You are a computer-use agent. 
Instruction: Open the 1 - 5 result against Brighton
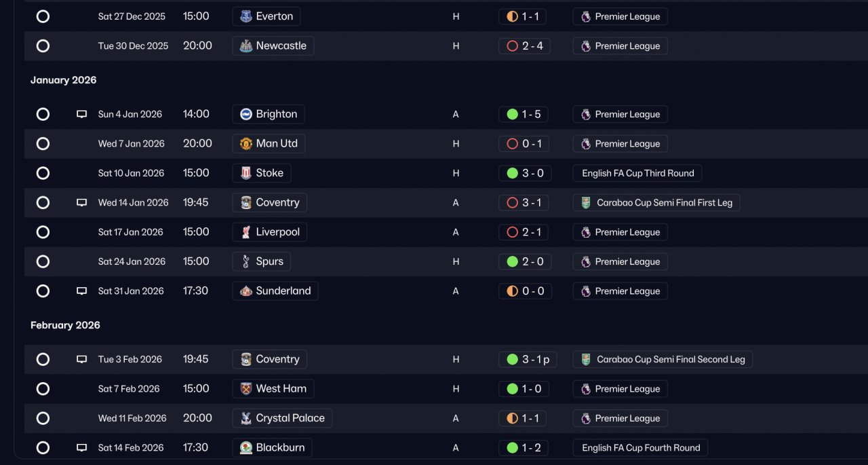[524, 114]
